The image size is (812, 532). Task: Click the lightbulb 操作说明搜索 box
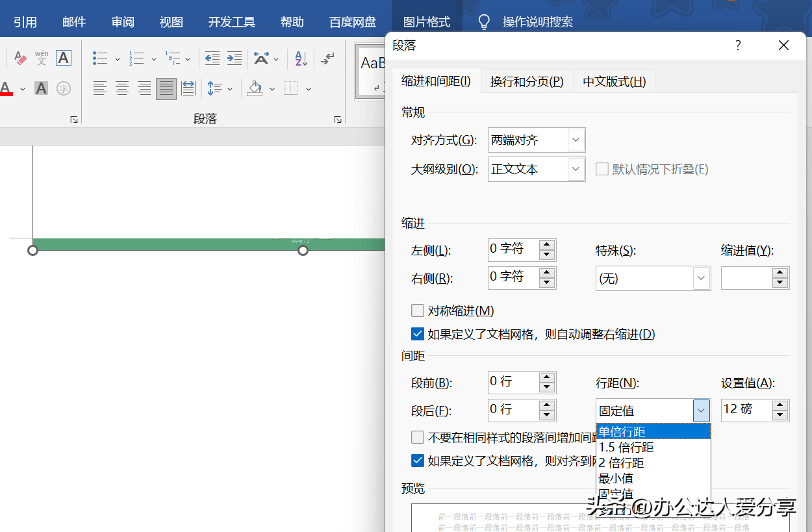527,22
